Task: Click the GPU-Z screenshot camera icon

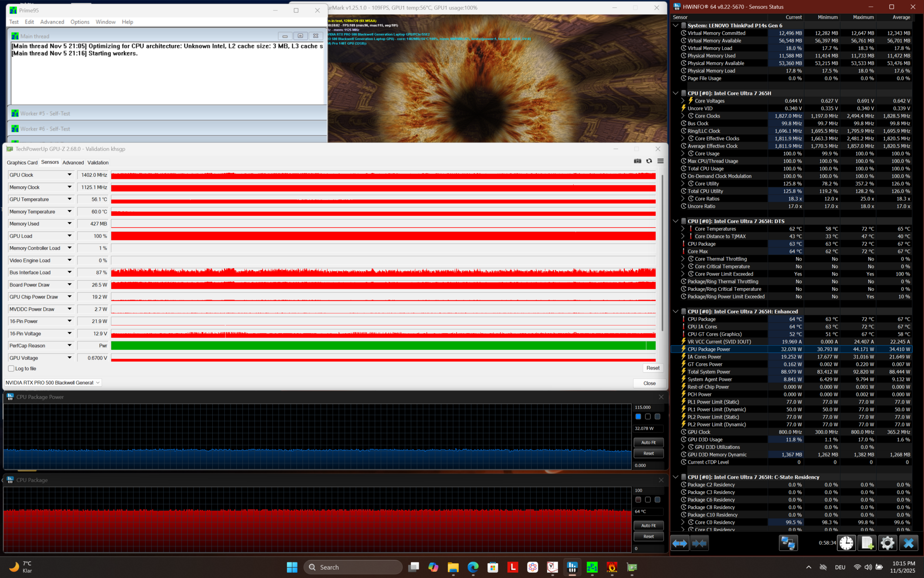Action: [x=638, y=161]
